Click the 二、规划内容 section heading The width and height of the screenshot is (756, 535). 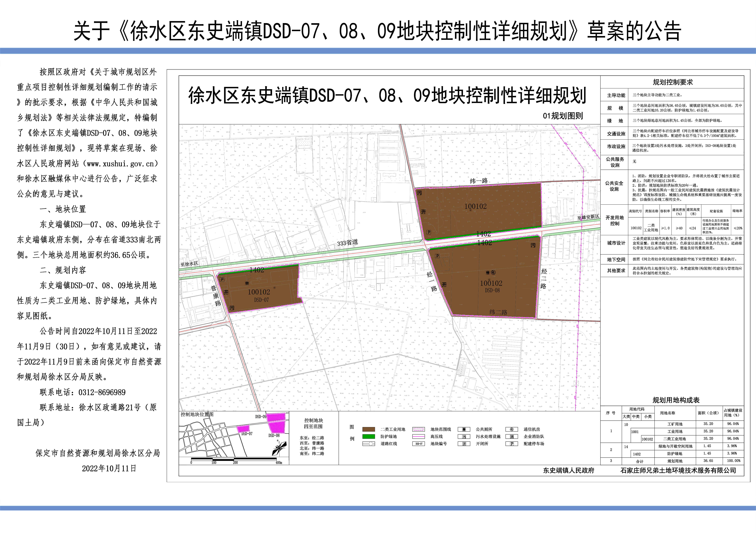[63, 270]
